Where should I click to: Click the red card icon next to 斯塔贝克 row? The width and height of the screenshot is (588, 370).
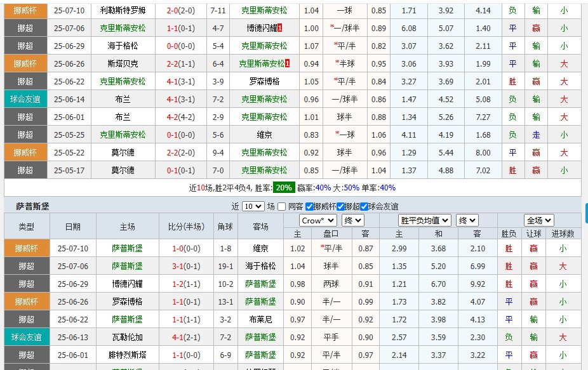coord(288,63)
